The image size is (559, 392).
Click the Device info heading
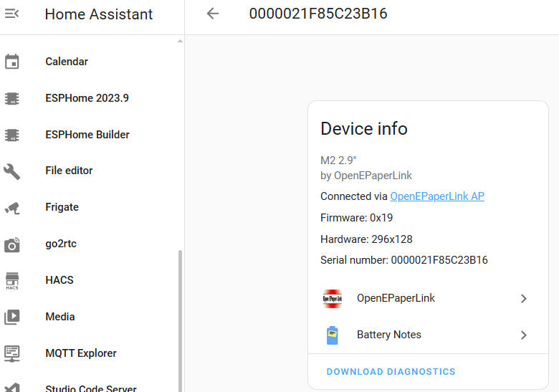364,129
